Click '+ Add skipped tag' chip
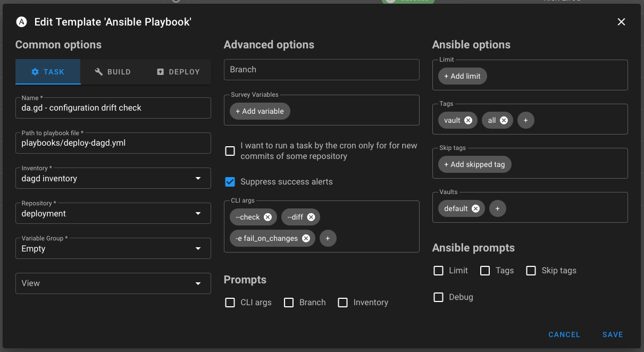 474,164
